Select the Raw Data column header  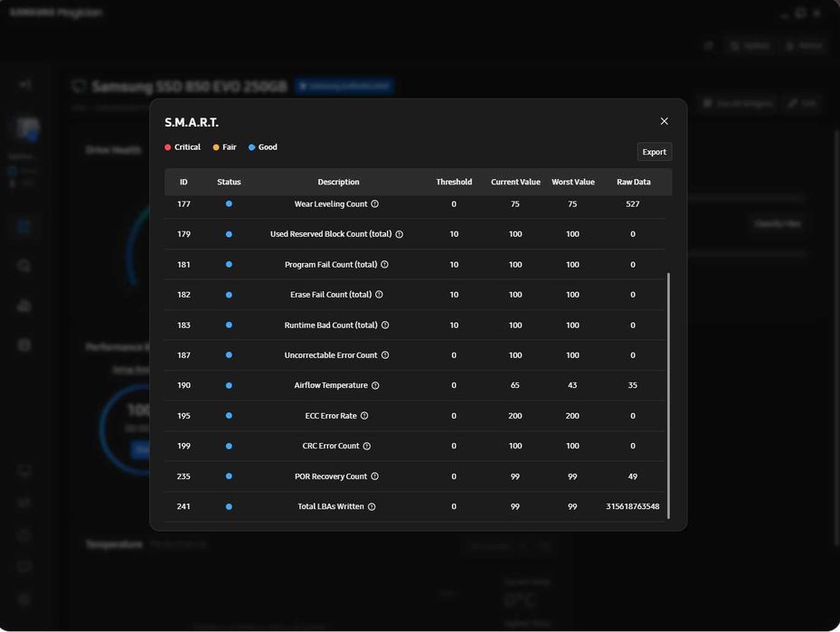point(633,182)
